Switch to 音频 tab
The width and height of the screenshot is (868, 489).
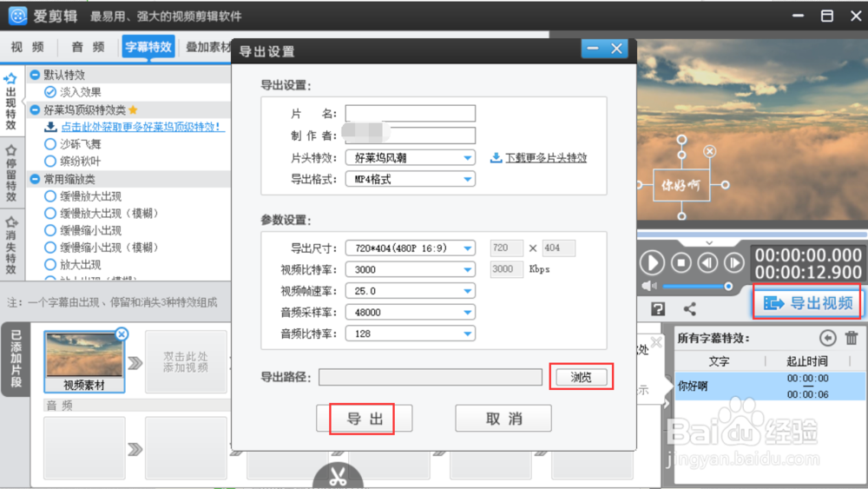[x=88, y=47]
